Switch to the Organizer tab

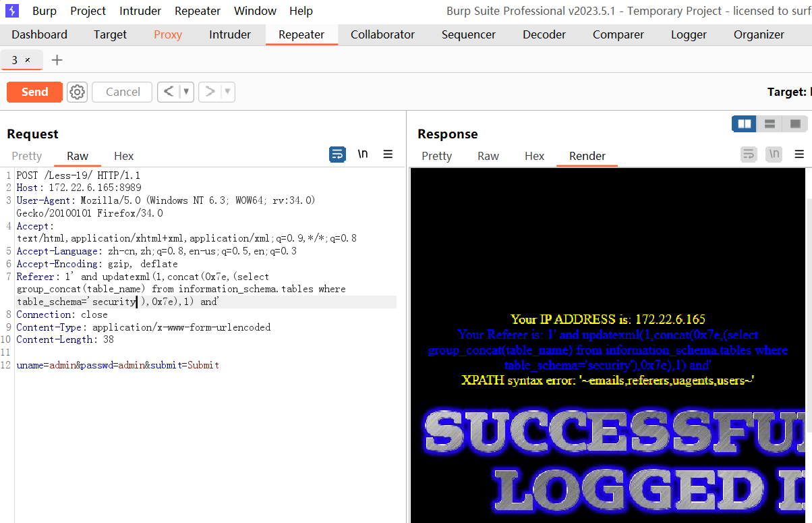(759, 34)
